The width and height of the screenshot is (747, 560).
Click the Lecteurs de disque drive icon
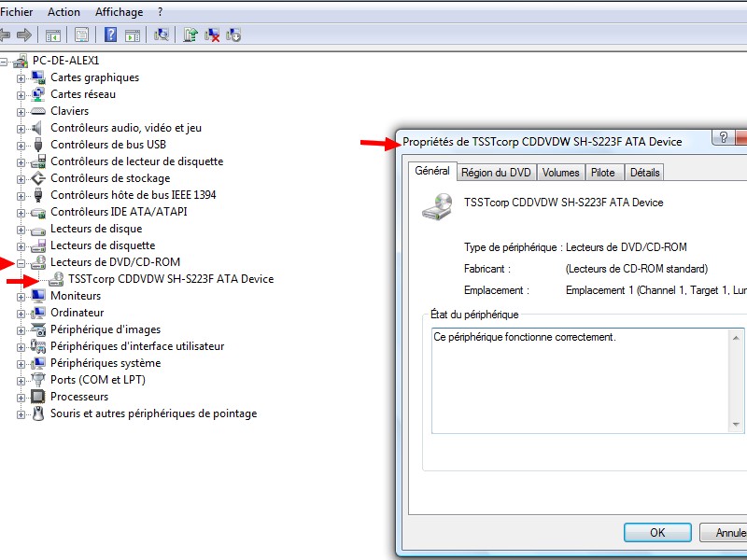tap(38, 231)
